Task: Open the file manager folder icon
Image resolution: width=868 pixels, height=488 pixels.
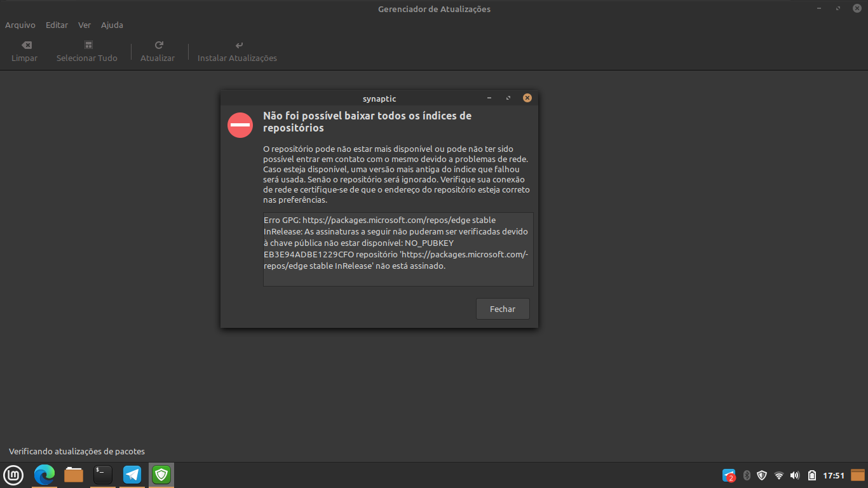Action: [74, 475]
